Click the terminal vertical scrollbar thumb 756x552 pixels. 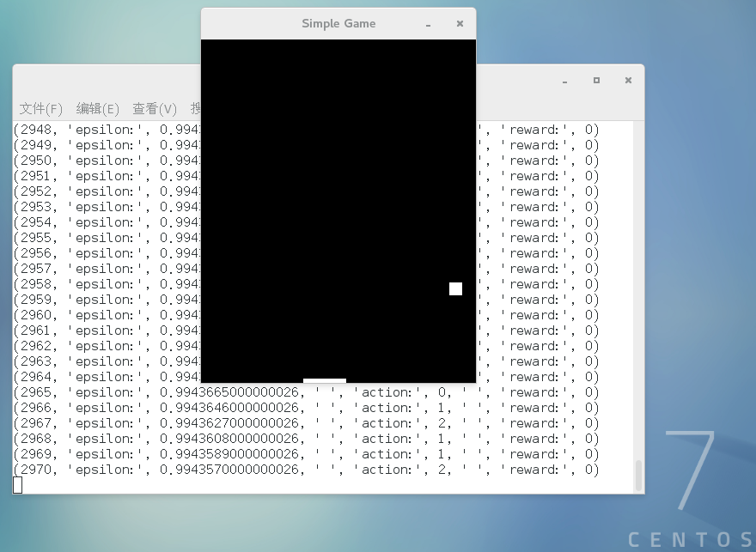(639, 476)
